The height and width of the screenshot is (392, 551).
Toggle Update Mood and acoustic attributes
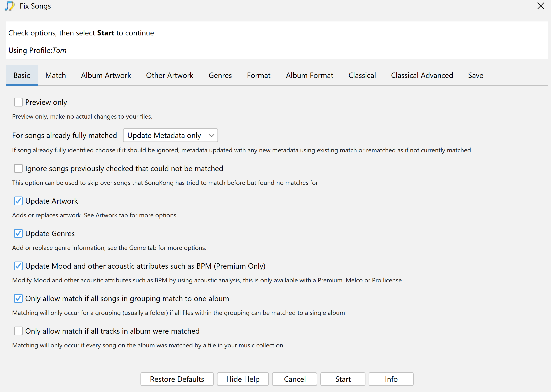(x=18, y=266)
